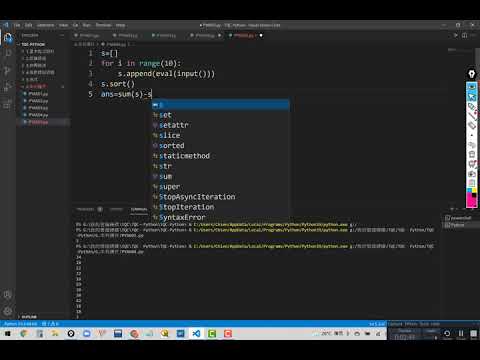
Task: Choose 'setattr' from the autocomplete list
Action: coord(221,125)
